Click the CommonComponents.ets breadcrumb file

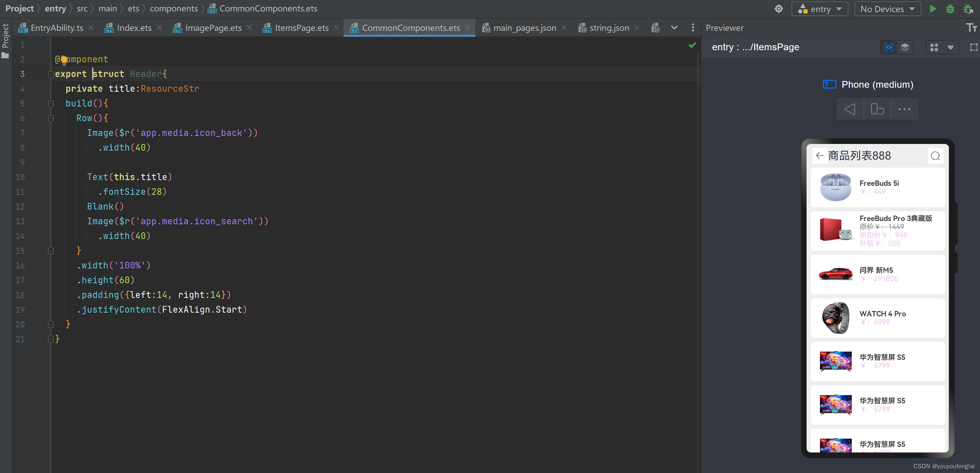coord(262,8)
